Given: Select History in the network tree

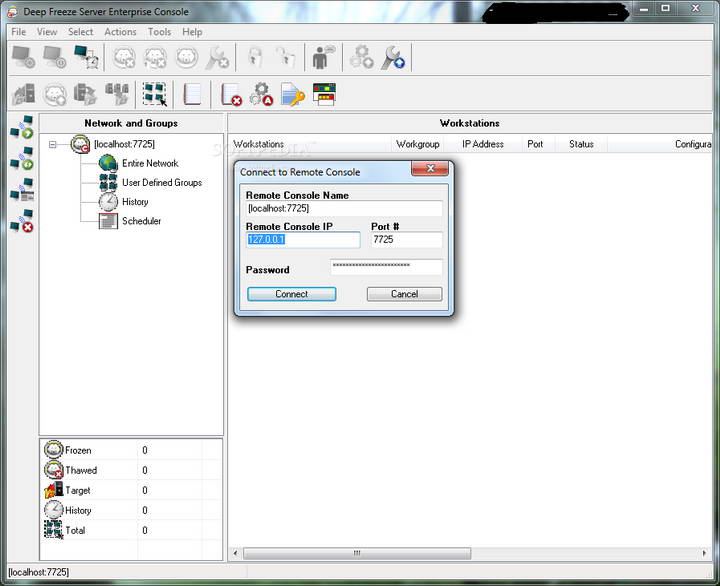Looking at the screenshot, I should tap(135, 202).
